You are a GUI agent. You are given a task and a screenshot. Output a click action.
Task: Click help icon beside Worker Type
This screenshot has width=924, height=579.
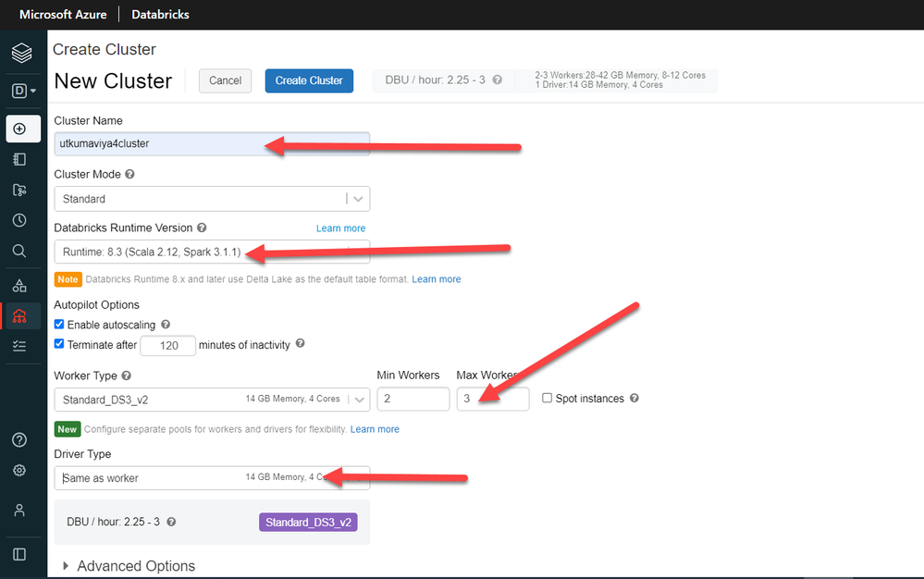tap(126, 376)
